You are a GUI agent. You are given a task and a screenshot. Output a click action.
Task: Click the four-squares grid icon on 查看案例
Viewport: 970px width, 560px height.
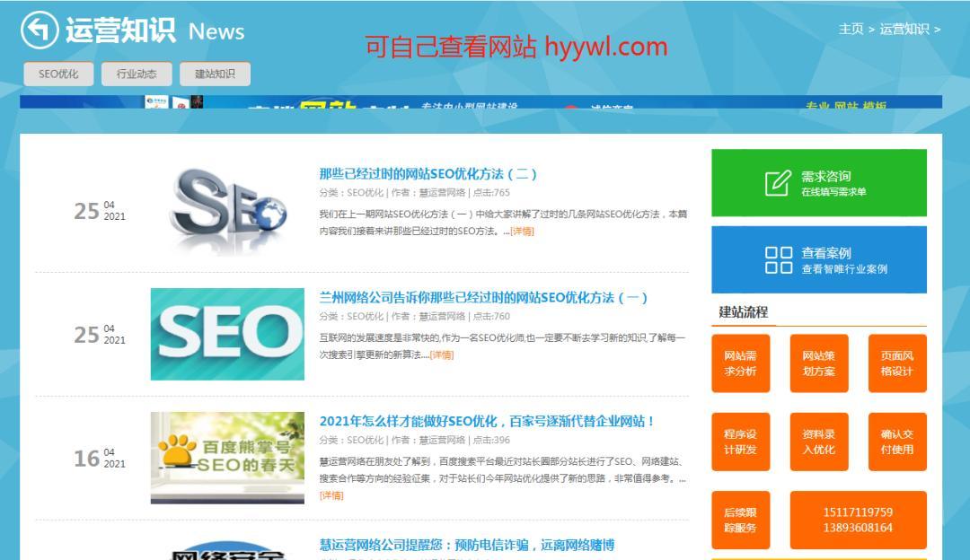(778, 260)
